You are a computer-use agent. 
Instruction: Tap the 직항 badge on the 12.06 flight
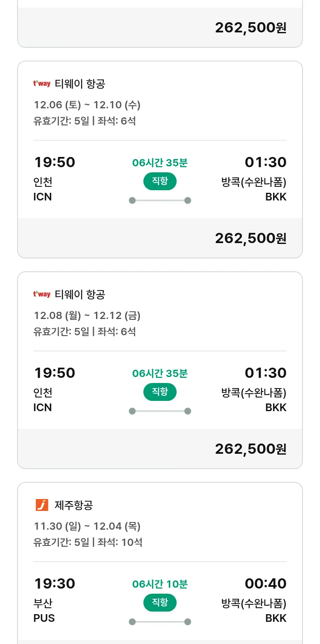click(x=160, y=181)
